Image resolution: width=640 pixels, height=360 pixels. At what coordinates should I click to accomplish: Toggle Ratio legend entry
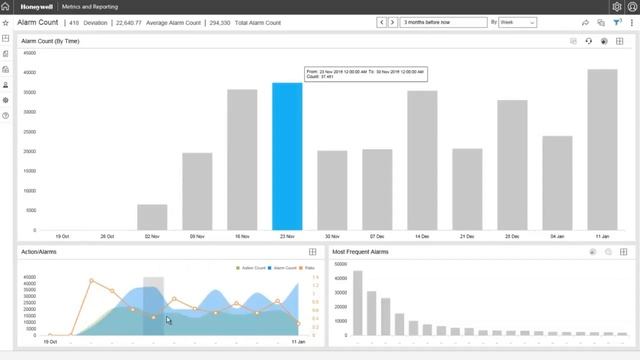(x=307, y=268)
